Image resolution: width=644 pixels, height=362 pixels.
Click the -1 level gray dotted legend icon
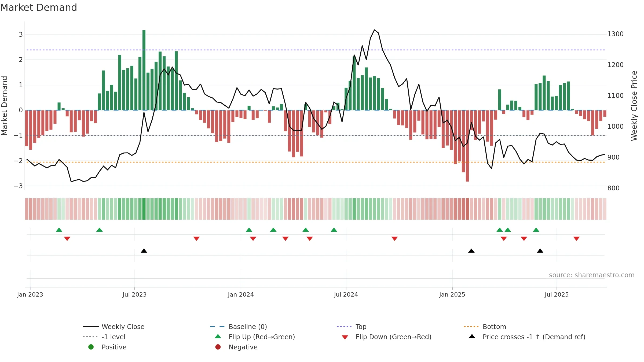point(90,337)
